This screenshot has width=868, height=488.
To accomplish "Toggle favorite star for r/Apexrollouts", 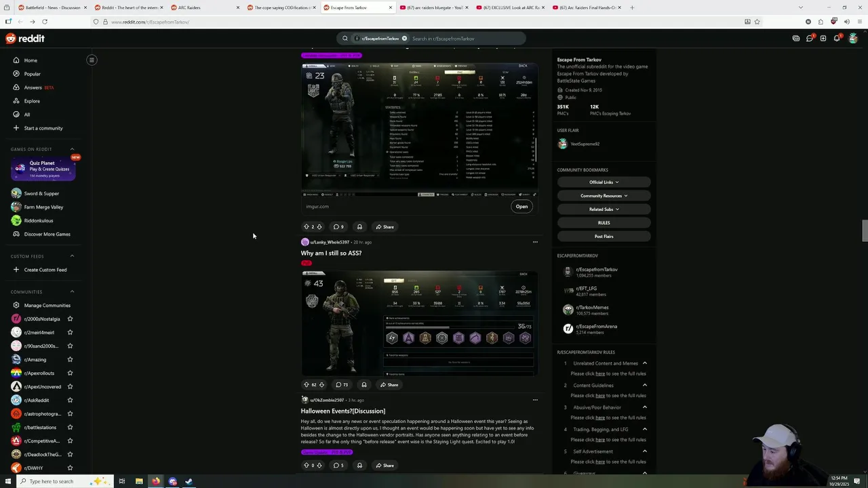I will point(70,373).
